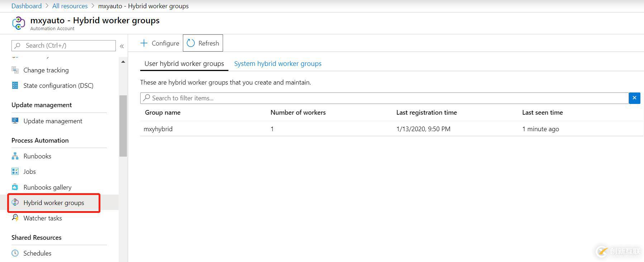Click the Schedules clock icon
644x262 pixels.
pos(15,253)
